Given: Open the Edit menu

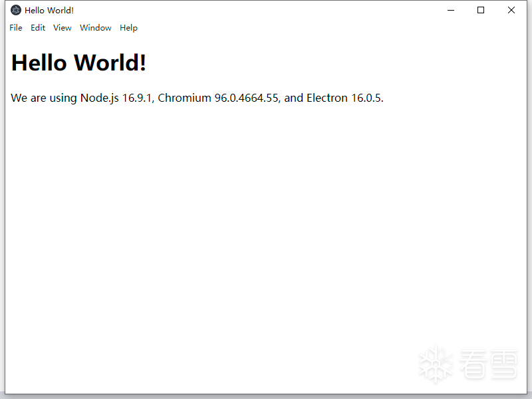Looking at the screenshot, I should tap(38, 28).
